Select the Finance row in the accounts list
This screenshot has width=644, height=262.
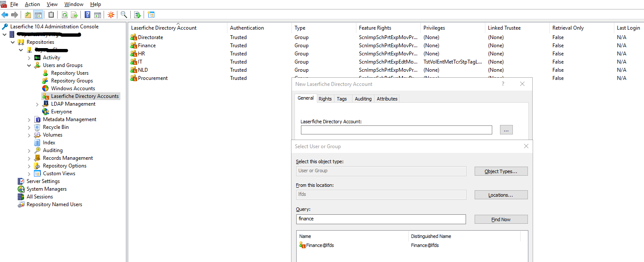point(386,46)
